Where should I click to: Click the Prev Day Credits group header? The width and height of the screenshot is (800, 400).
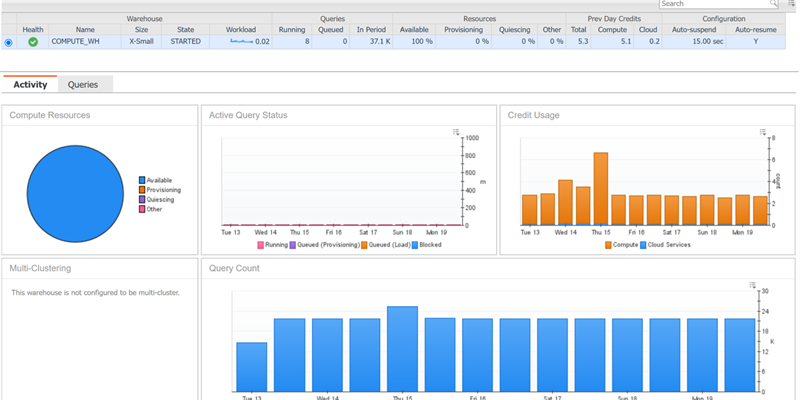coord(614,18)
